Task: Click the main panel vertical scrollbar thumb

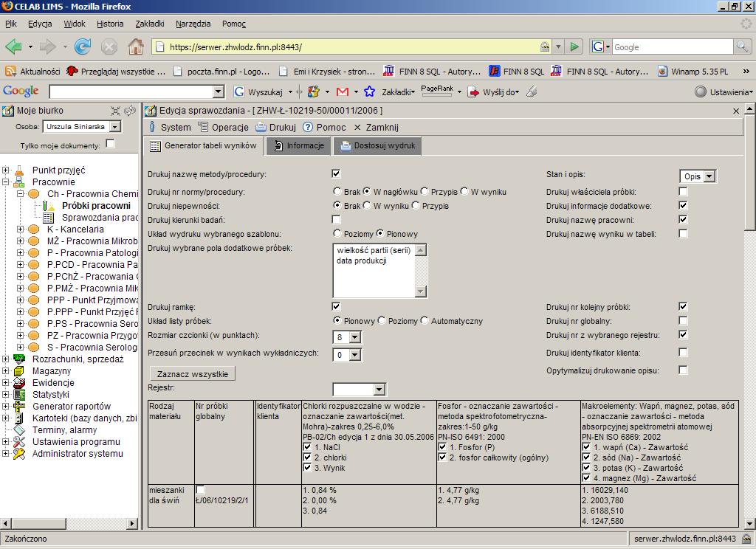Action: tap(749, 173)
